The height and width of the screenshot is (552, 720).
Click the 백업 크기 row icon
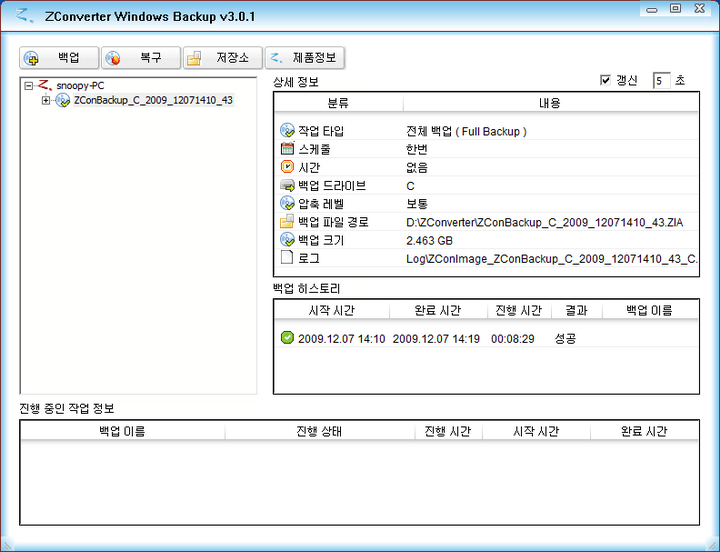coord(287,240)
